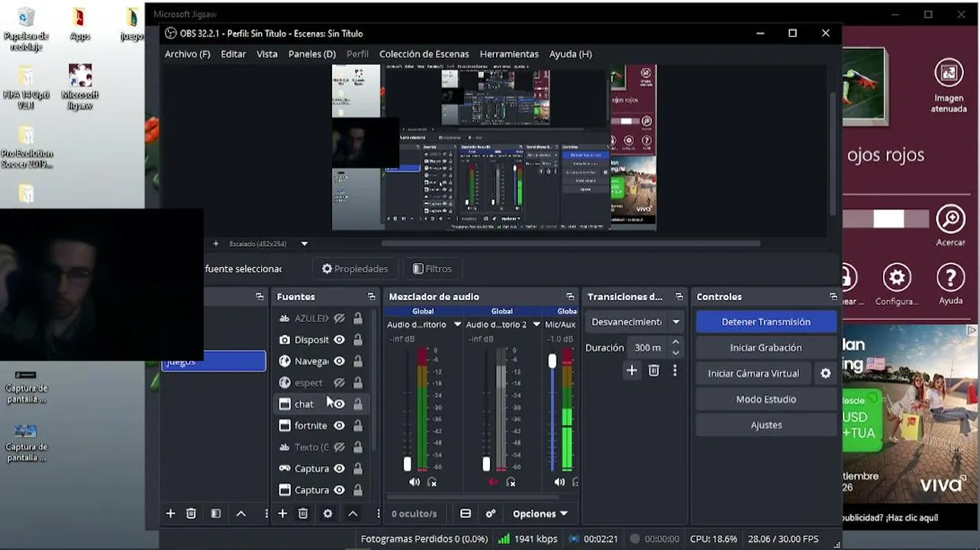The width and height of the screenshot is (980, 550).
Task: Open the Colección de Escenas menu
Action: [x=424, y=54]
